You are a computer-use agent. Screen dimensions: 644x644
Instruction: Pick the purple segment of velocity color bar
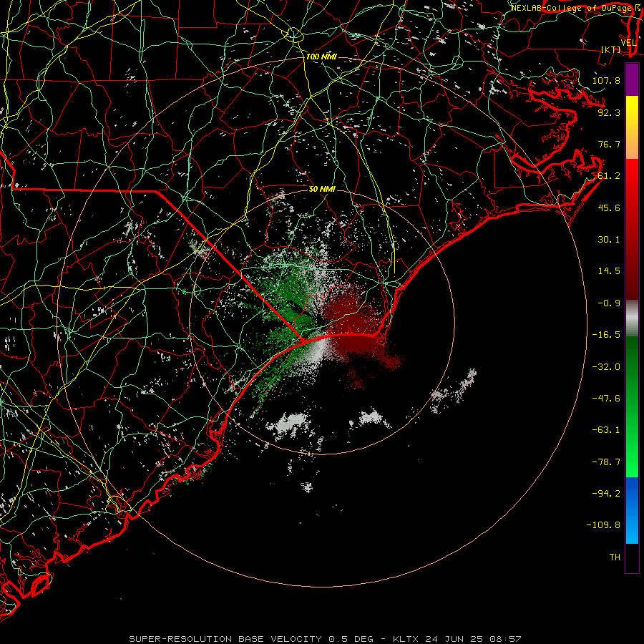(632, 79)
